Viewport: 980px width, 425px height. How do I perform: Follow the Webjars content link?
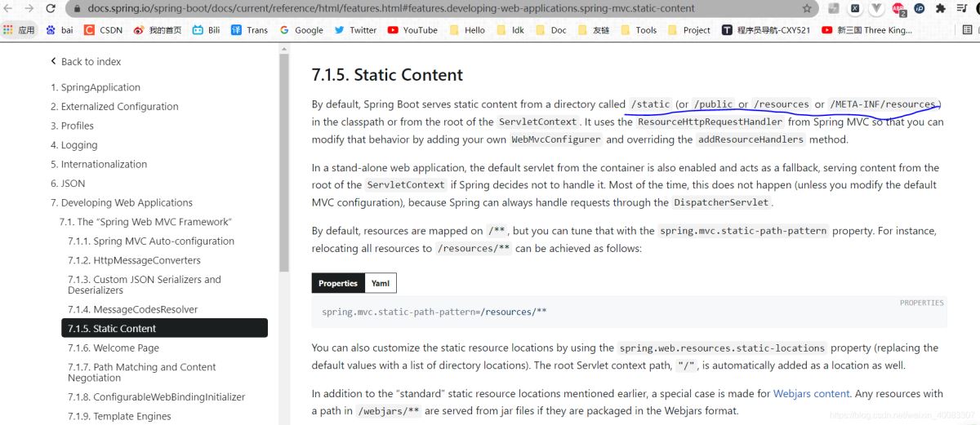pyautogui.click(x=811, y=393)
